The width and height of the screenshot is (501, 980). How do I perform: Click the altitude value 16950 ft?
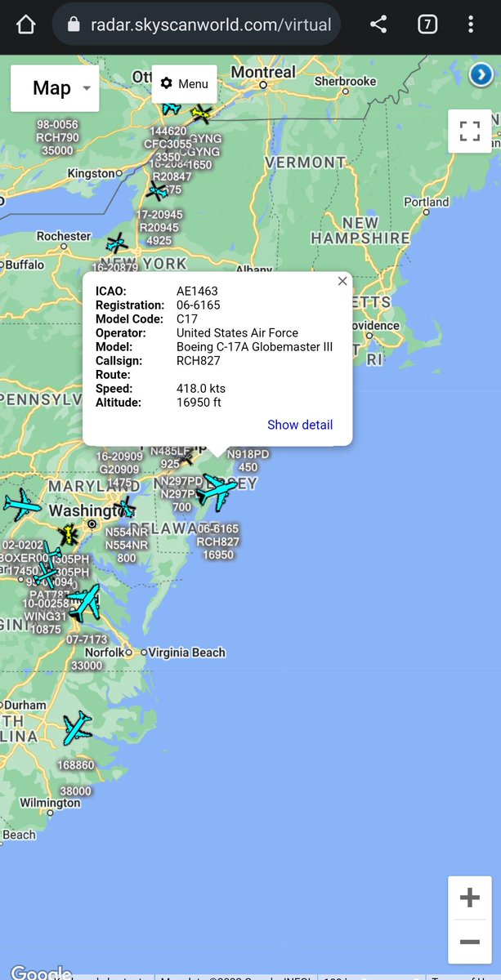pyautogui.click(x=199, y=403)
